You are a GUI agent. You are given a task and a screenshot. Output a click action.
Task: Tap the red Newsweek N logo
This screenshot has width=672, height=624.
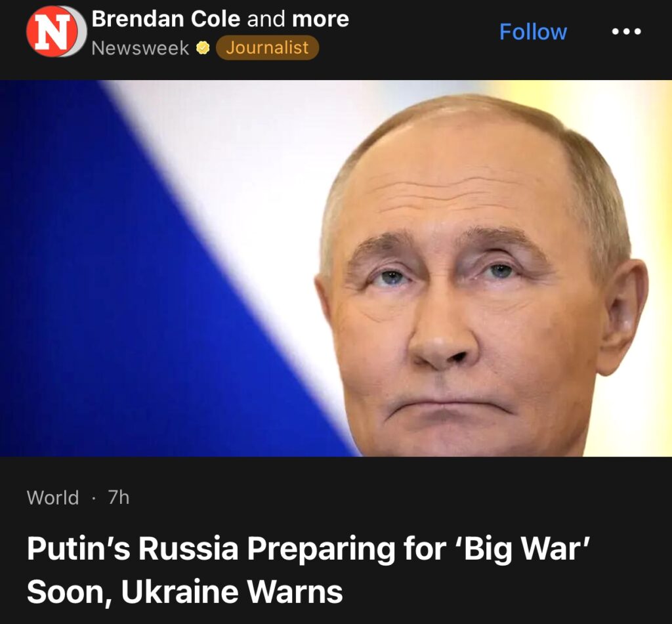coord(51,31)
